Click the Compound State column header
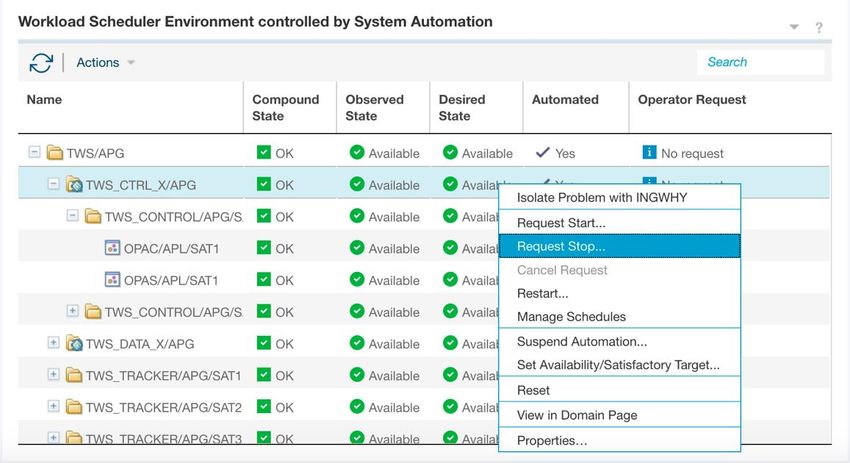This screenshot has width=850, height=463. pyautogui.click(x=290, y=107)
